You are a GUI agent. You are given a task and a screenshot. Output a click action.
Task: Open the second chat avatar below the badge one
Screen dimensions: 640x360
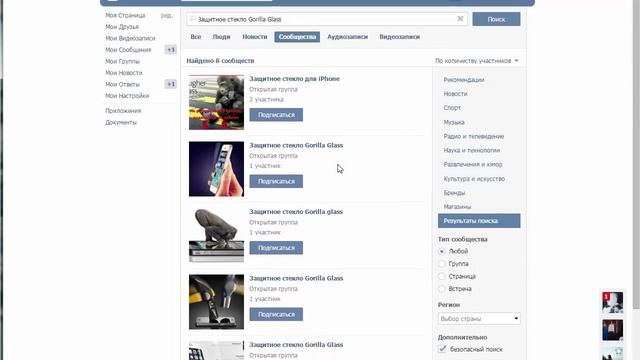pyautogui.click(x=612, y=330)
